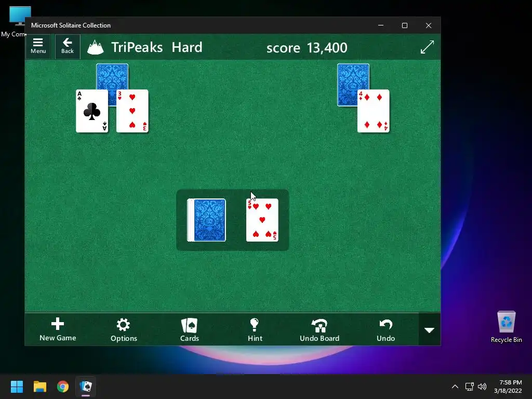Open the clock and date panel
532x399 pixels.
pos(508,387)
